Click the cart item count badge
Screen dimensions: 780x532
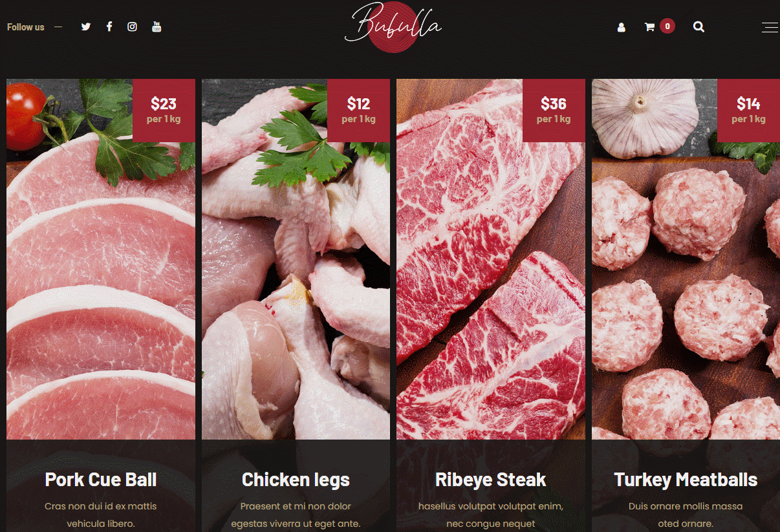click(x=667, y=27)
